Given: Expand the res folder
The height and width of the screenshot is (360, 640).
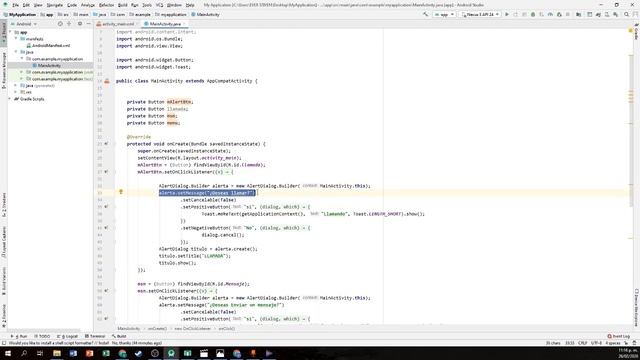Looking at the screenshot, I should (16, 92).
